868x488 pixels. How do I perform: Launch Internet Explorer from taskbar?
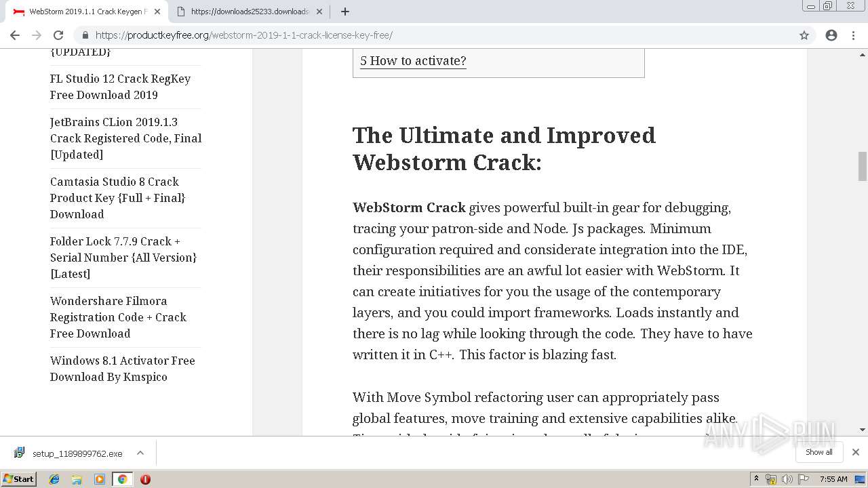click(x=54, y=479)
